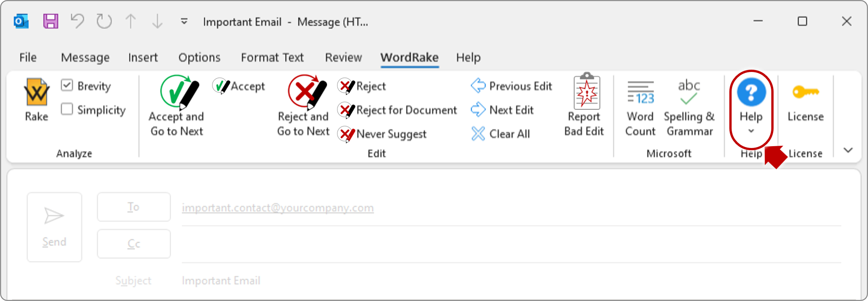This screenshot has height=301, width=868.
Task: Click the Reject edit button
Action: [362, 86]
